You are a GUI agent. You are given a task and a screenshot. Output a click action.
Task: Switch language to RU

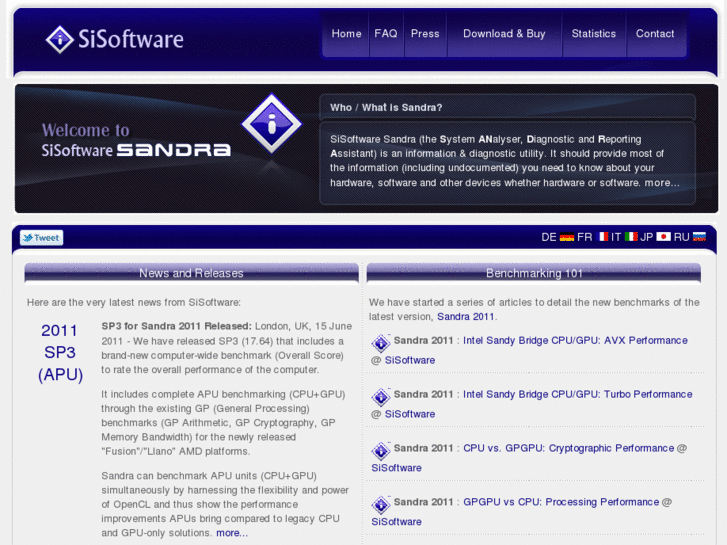682,237
